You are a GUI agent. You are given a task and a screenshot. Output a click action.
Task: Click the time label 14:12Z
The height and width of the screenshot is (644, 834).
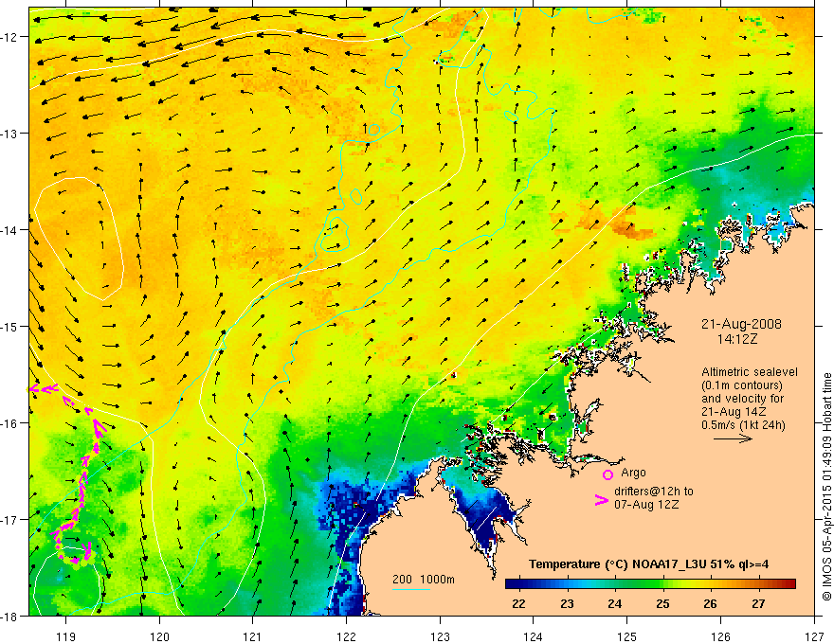[736, 339]
